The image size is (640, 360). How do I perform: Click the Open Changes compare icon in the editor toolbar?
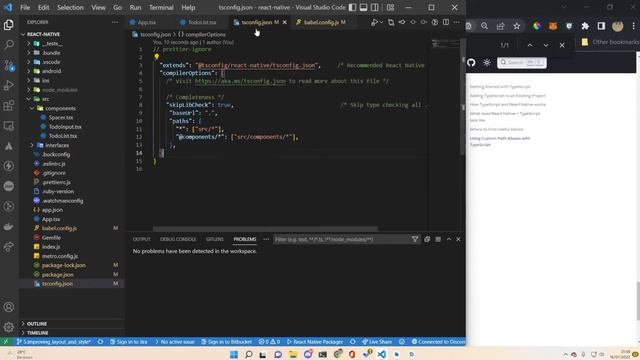pos(391,22)
